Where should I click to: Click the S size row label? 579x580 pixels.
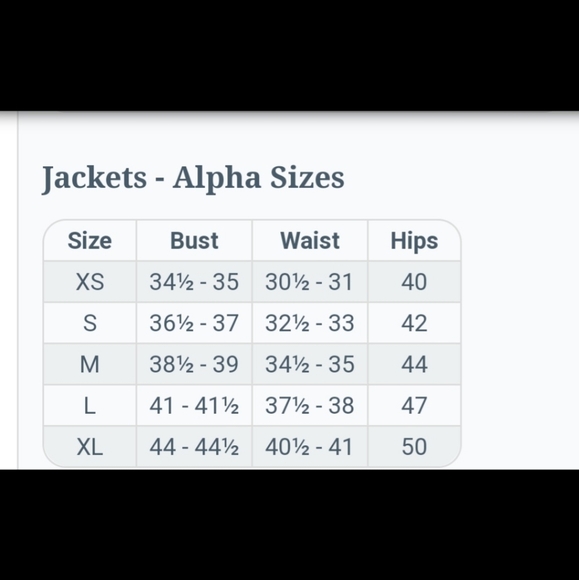[x=90, y=323]
